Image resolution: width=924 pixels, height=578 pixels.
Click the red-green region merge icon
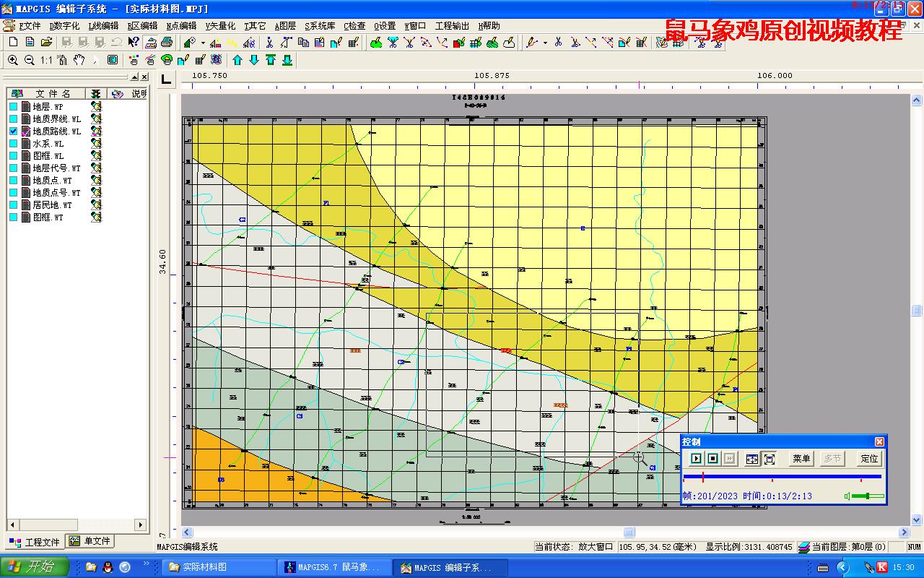[459, 43]
